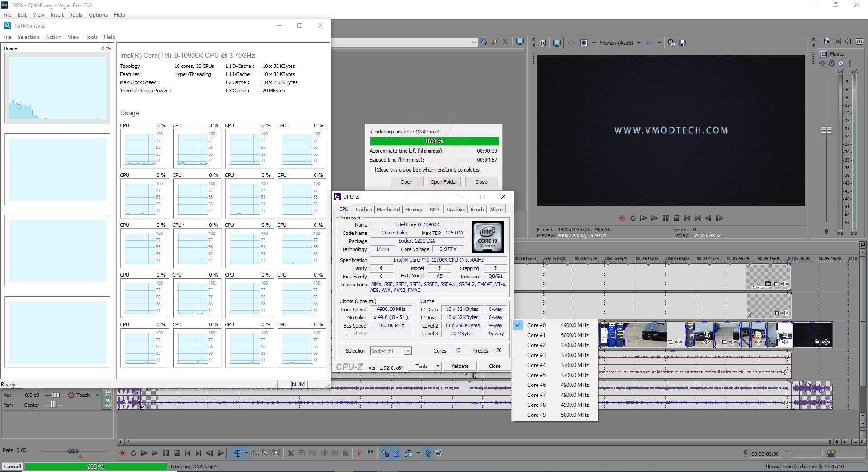Expand the CPU-Z Tools dropdown arrow

coord(438,366)
